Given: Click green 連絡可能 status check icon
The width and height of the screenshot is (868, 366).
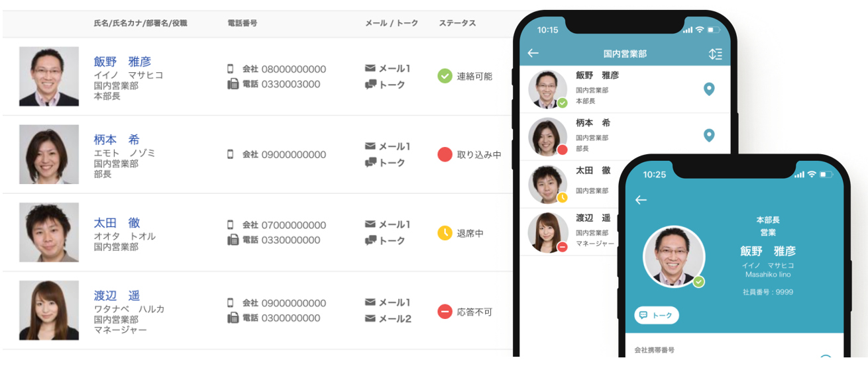Looking at the screenshot, I should click(445, 76).
